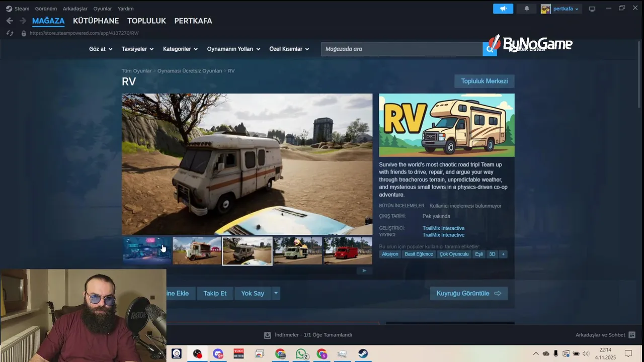
Task: Open the TrailMix Interactive developer link
Action: point(443,228)
